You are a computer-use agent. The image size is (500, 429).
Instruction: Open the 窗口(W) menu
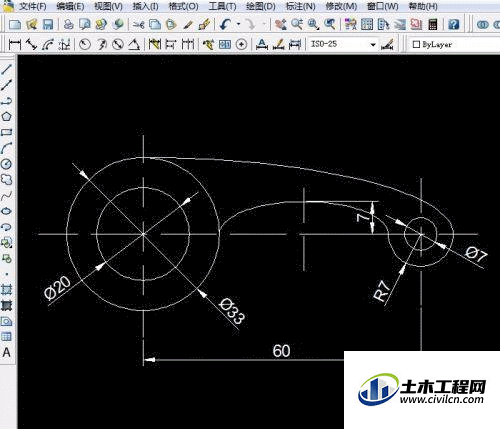(x=383, y=6)
